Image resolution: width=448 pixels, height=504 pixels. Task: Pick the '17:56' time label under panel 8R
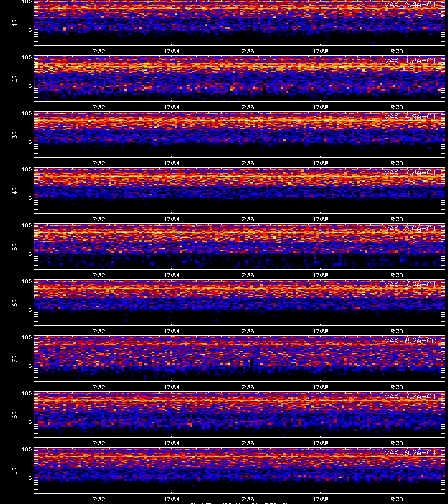246,444
